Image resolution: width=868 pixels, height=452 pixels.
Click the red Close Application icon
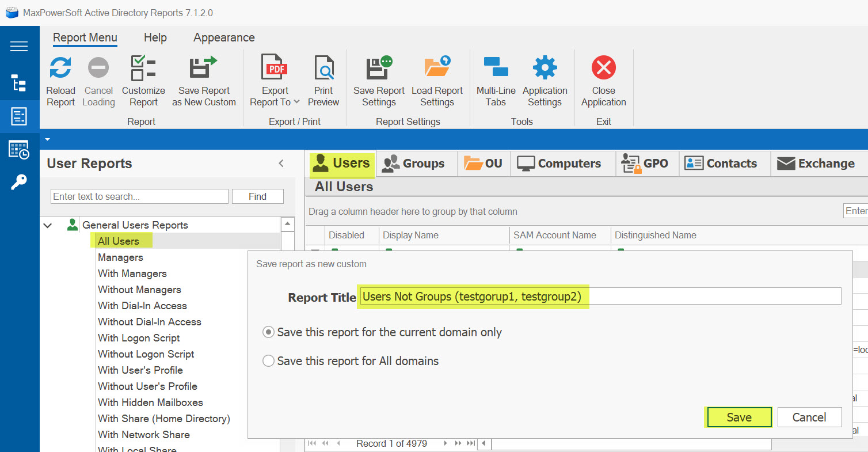pyautogui.click(x=604, y=68)
